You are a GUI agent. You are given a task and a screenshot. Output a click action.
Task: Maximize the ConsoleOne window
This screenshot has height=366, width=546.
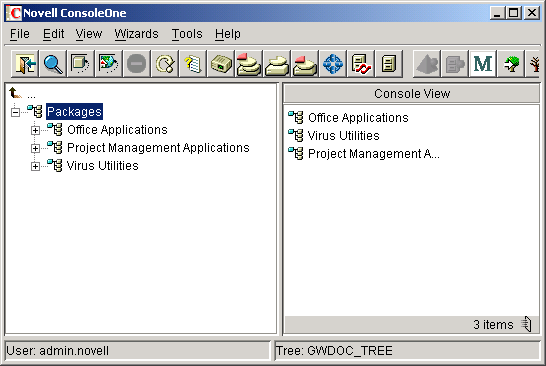[514, 13]
